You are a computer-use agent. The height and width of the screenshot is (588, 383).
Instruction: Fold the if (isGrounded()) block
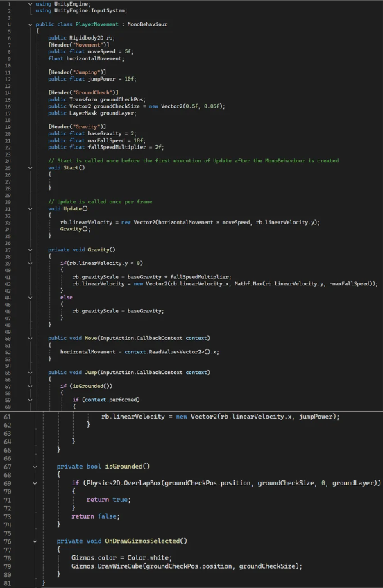pos(30,386)
